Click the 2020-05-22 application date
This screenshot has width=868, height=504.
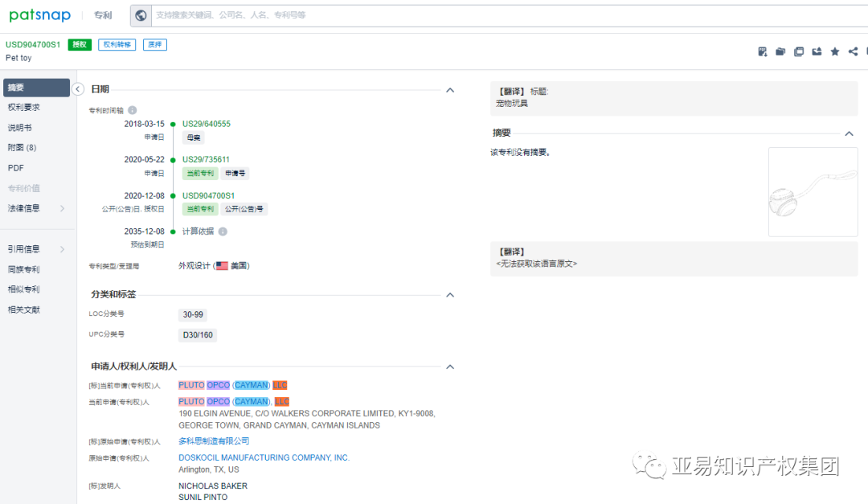145,159
